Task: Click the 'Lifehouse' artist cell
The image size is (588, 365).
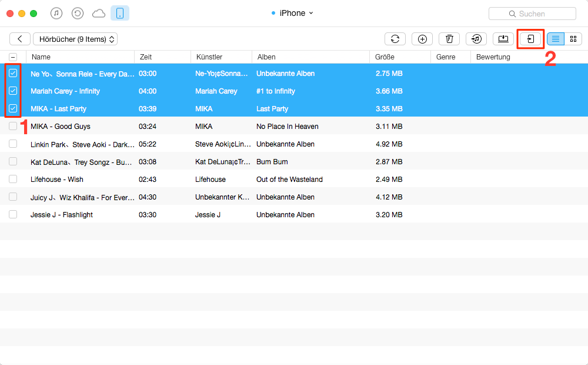Action: click(x=211, y=180)
